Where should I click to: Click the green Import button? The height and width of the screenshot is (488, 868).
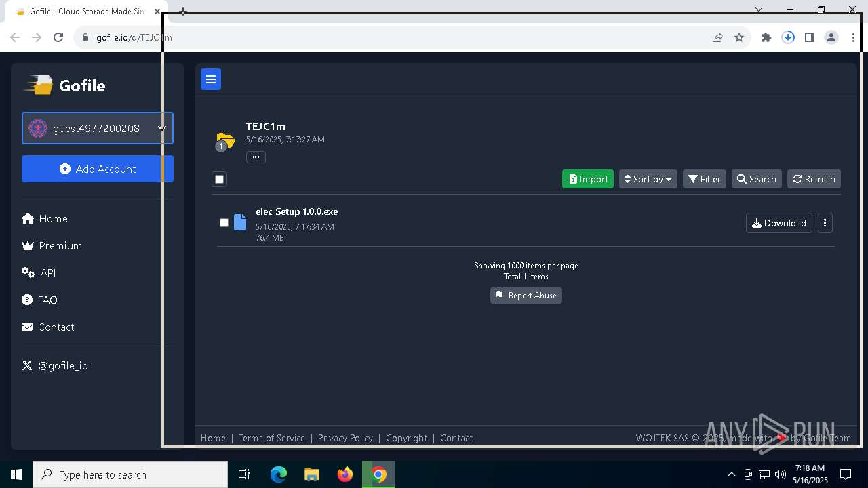[588, 179]
